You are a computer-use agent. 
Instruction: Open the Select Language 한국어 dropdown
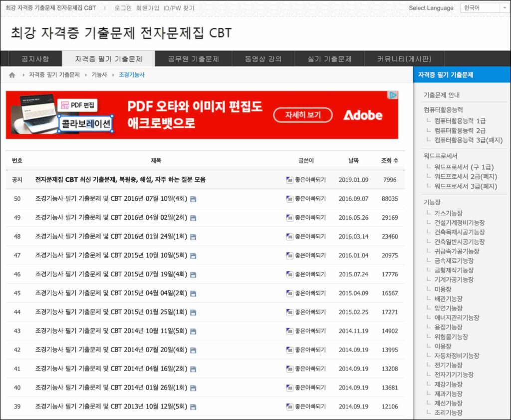[485, 8]
